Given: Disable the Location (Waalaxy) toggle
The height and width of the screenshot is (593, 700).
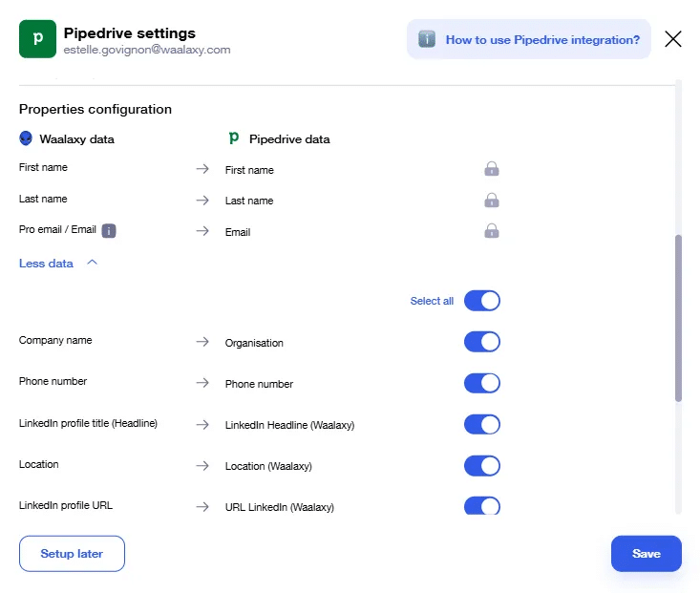Looking at the screenshot, I should 481,466.
